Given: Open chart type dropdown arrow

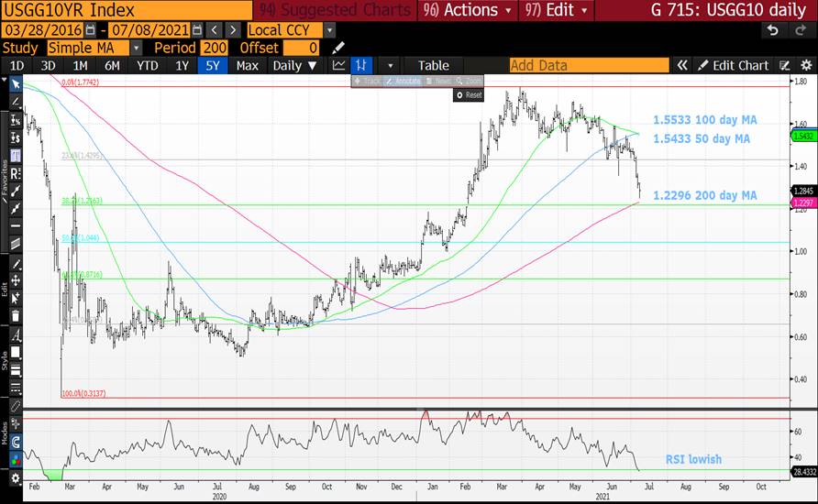Looking at the screenshot, I should coord(390,66).
